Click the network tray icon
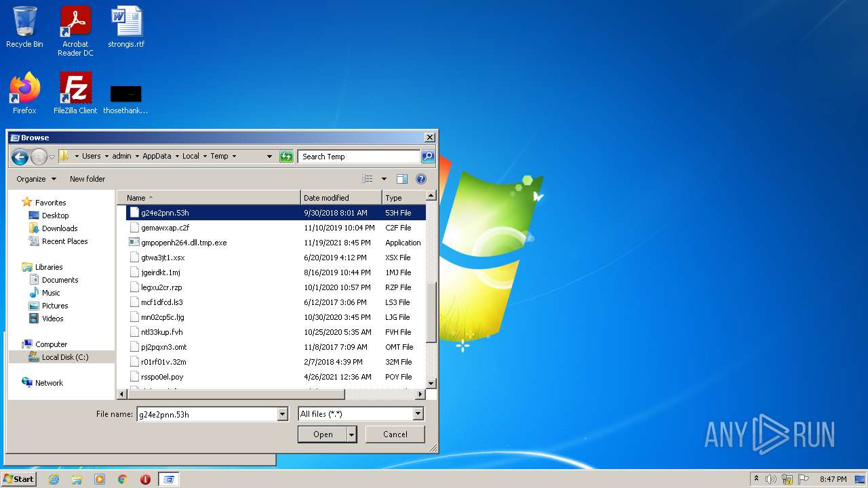Screen dimensions: 868x488 [787, 479]
